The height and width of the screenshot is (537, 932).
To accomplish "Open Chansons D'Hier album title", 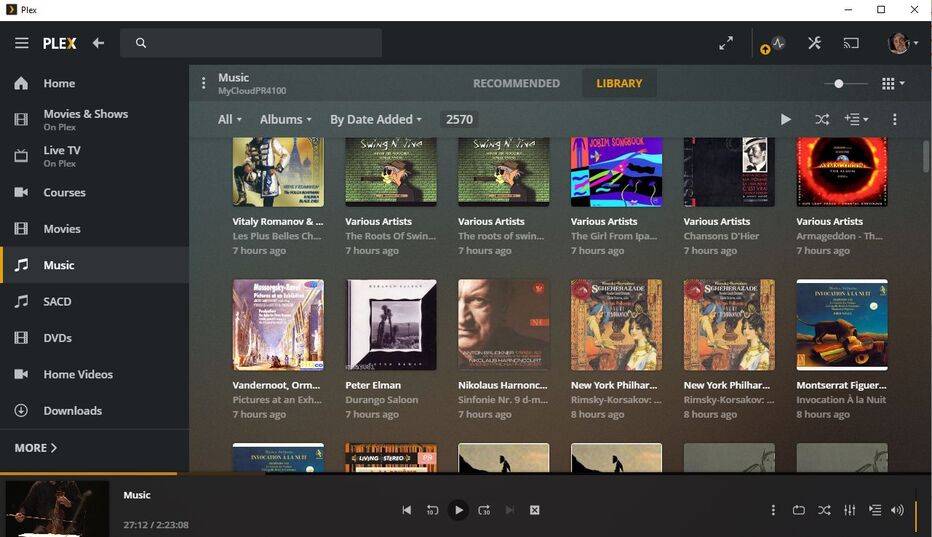I will [721, 236].
